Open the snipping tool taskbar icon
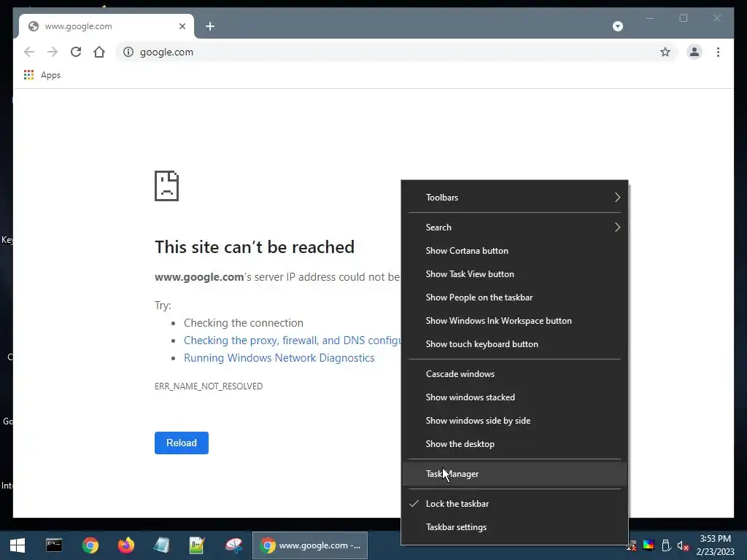Image resolution: width=747 pixels, height=560 pixels. click(x=233, y=545)
